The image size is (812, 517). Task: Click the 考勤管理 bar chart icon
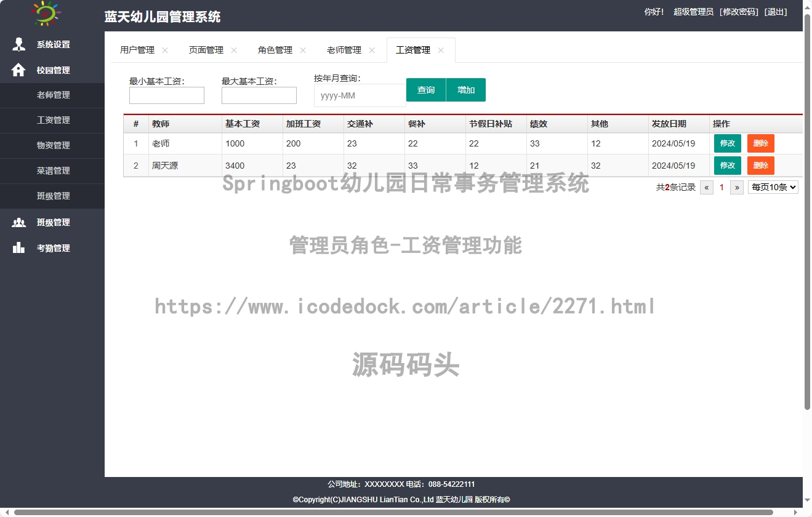coord(18,248)
